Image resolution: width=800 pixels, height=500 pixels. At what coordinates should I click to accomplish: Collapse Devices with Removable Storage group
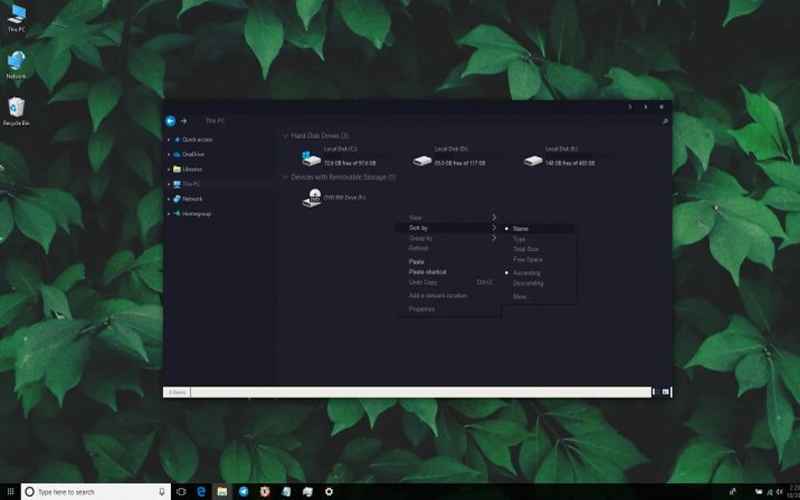pyautogui.click(x=285, y=177)
